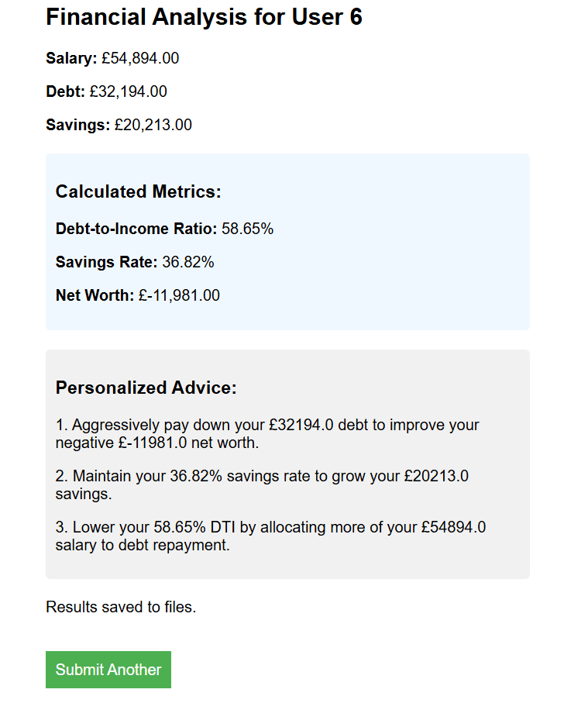This screenshot has width=588, height=710.
Task: Click the first advice about paying down debt
Action: 267,434
